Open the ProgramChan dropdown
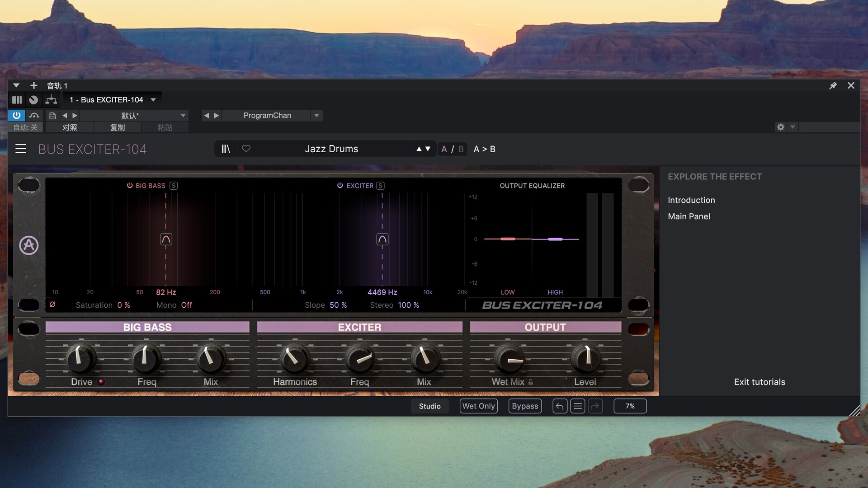 pos(316,116)
